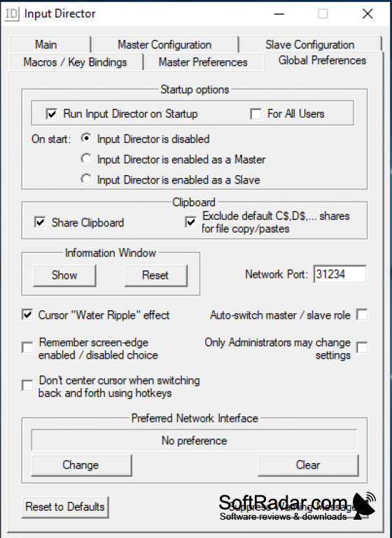This screenshot has width=392, height=538.
Task: Open Master Preferences tab
Action: coord(204,62)
